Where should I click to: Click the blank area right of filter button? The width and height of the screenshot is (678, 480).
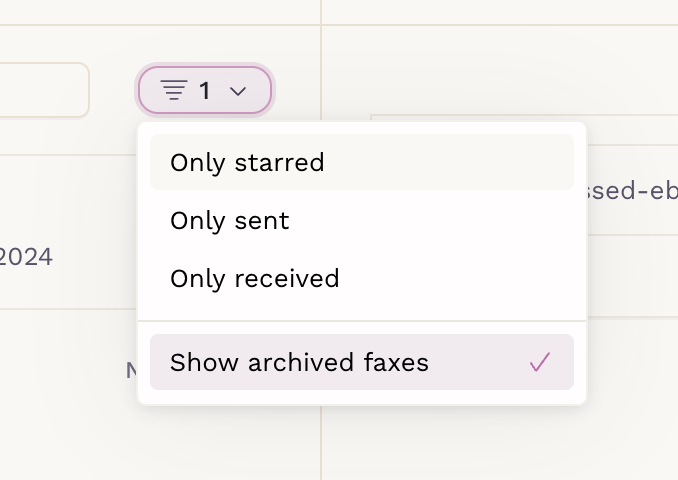(298, 90)
